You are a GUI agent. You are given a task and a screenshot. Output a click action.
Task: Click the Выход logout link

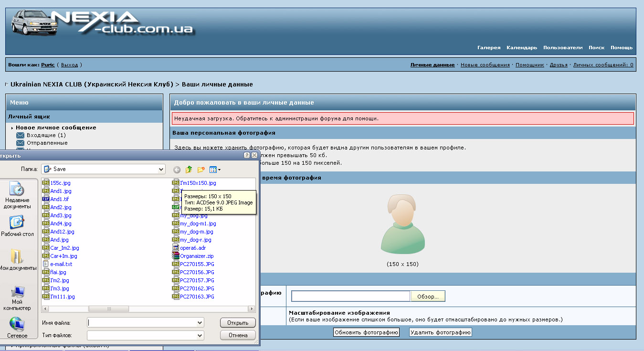click(x=69, y=65)
